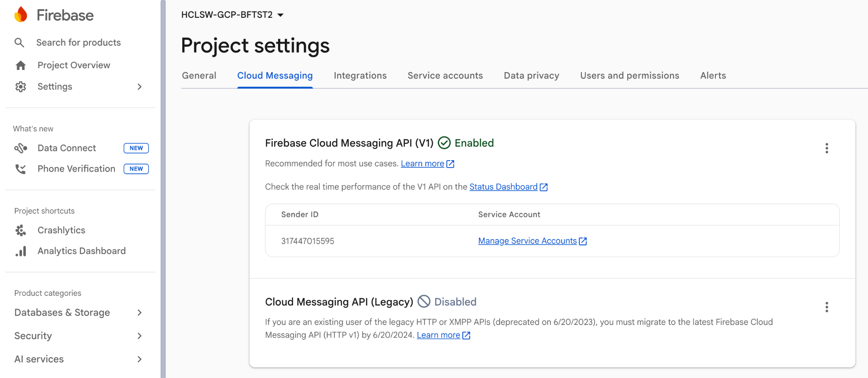Click the Sender ID column header

point(300,214)
